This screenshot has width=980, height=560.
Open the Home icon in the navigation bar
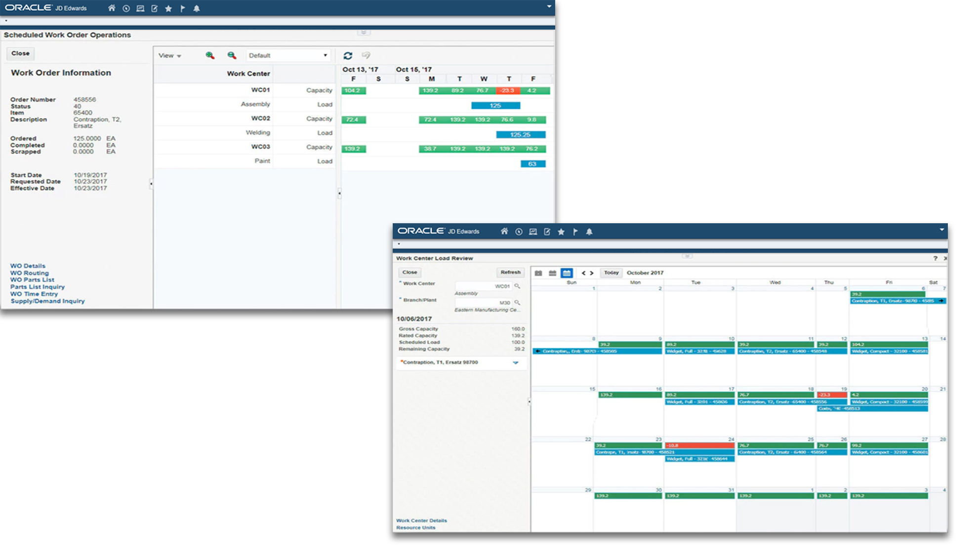point(112,8)
